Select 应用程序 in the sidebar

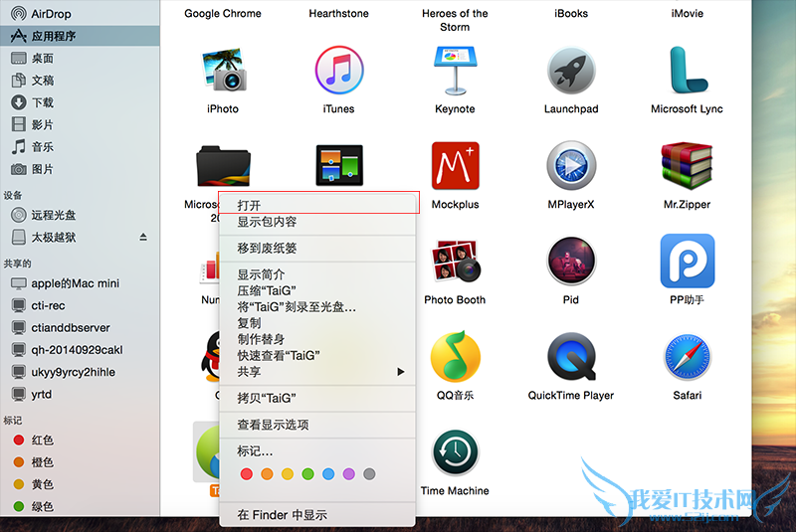80,36
